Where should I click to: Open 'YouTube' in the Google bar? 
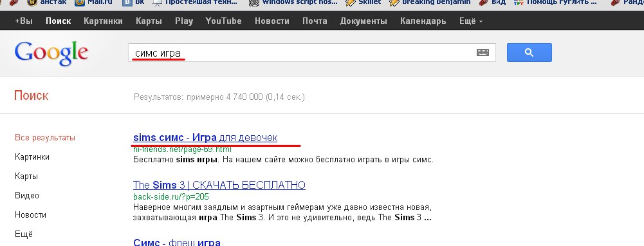223,21
